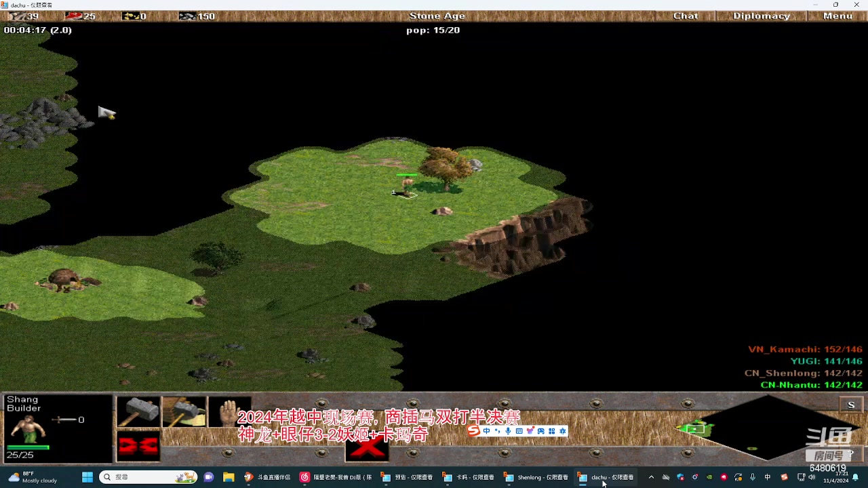
Task: Switch to the dachu taskbar window
Action: pyautogui.click(x=606, y=477)
